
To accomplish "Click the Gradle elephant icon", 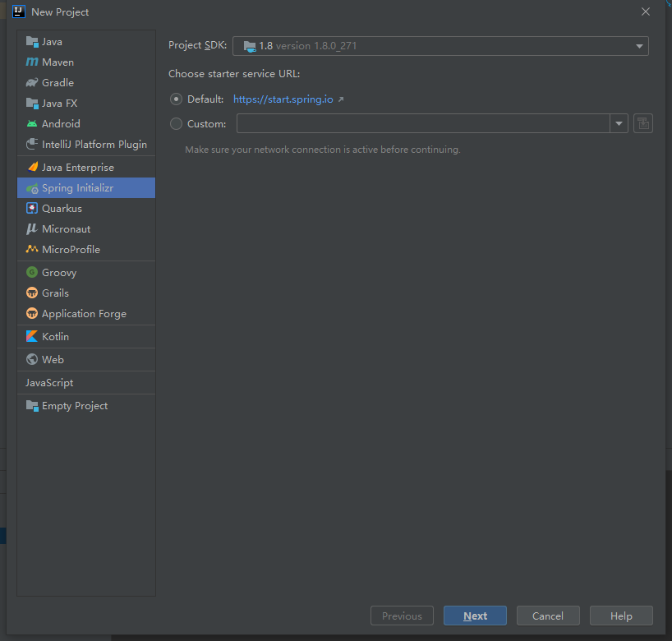I will point(32,83).
